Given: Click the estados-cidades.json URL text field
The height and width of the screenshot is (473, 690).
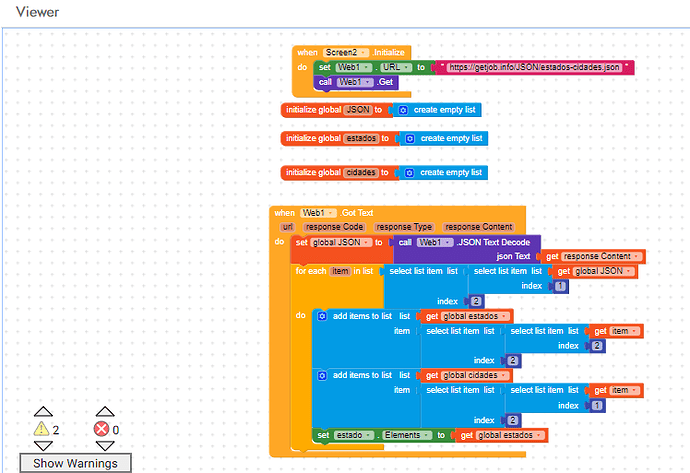Looking at the screenshot, I should click(534, 67).
